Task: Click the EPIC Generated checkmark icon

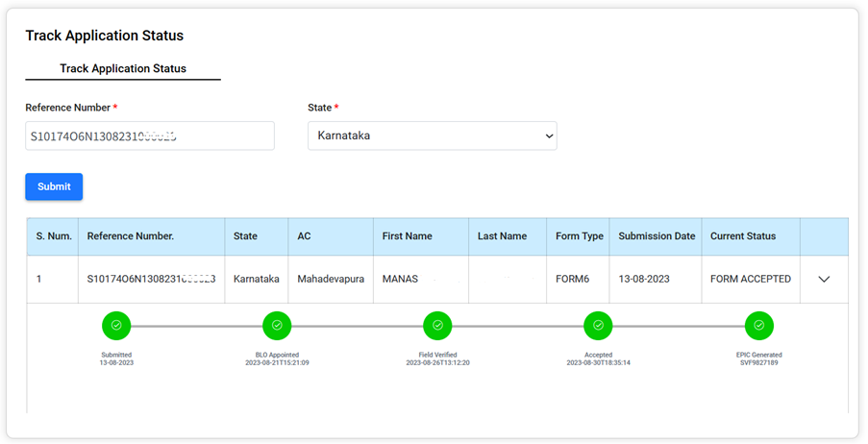Action: pos(758,326)
